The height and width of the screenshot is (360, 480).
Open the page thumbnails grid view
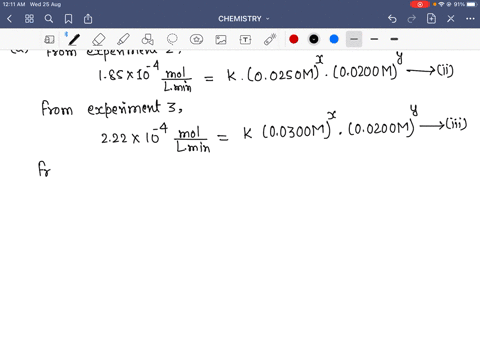coord(29,19)
